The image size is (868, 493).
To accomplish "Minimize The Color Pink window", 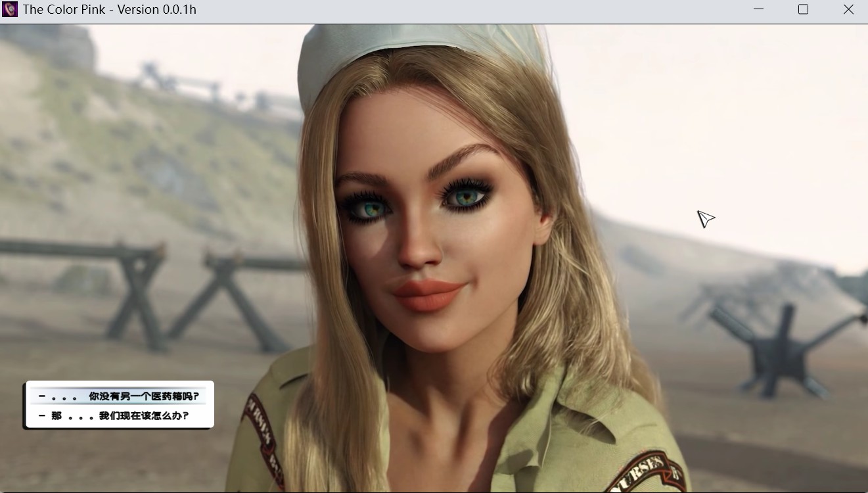I will (759, 9).
